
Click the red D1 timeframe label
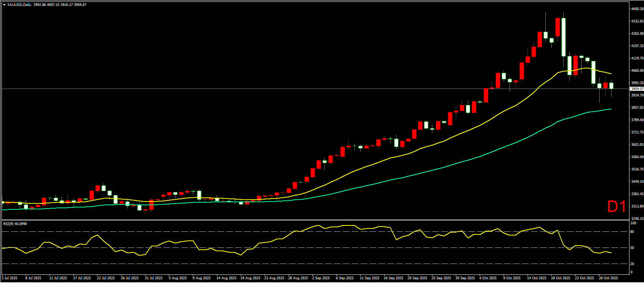pyautogui.click(x=616, y=207)
